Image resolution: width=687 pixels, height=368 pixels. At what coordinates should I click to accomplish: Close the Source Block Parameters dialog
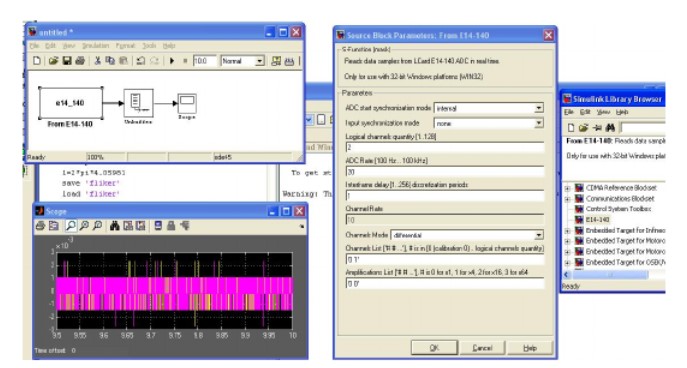pyautogui.click(x=549, y=35)
